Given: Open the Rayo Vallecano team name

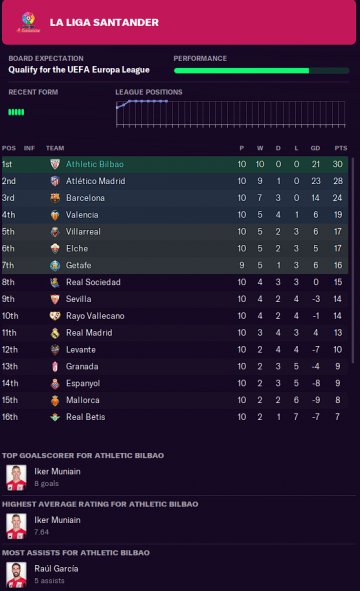Looking at the screenshot, I should (95, 316).
